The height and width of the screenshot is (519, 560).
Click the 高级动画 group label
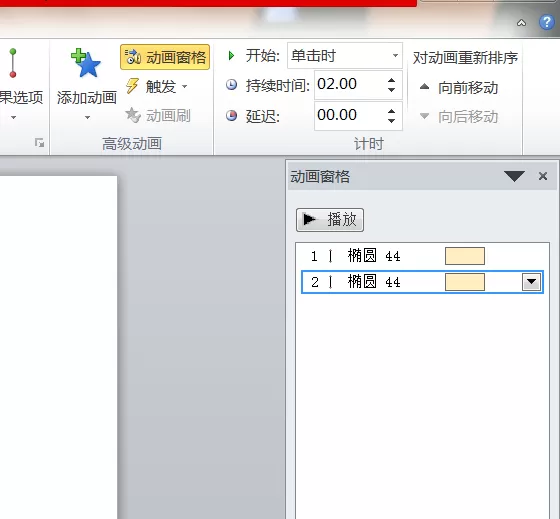[132, 144]
